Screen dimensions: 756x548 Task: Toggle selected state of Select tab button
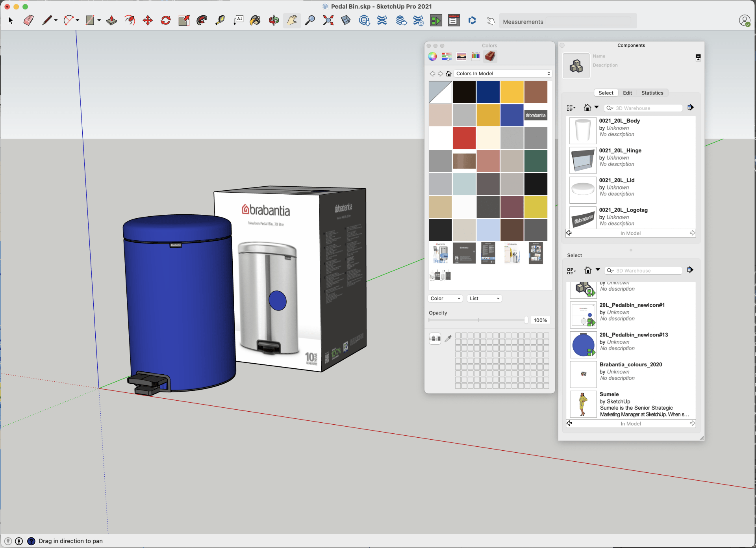pyautogui.click(x=606, y=93)
